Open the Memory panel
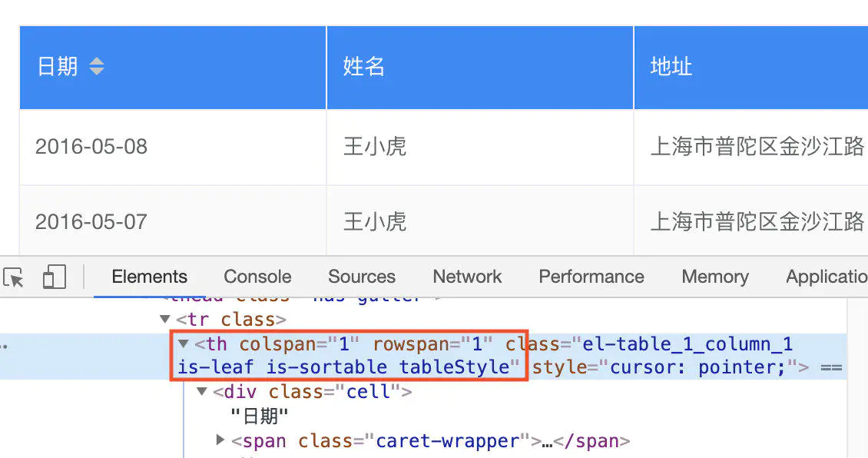The image size is (868, 458). (x=714, y=276)
